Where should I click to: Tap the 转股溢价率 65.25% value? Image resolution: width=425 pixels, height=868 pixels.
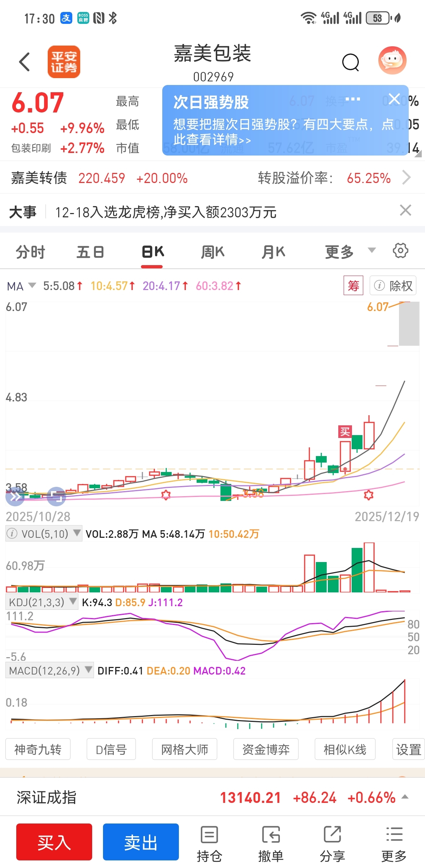click(x=369, y=178)
